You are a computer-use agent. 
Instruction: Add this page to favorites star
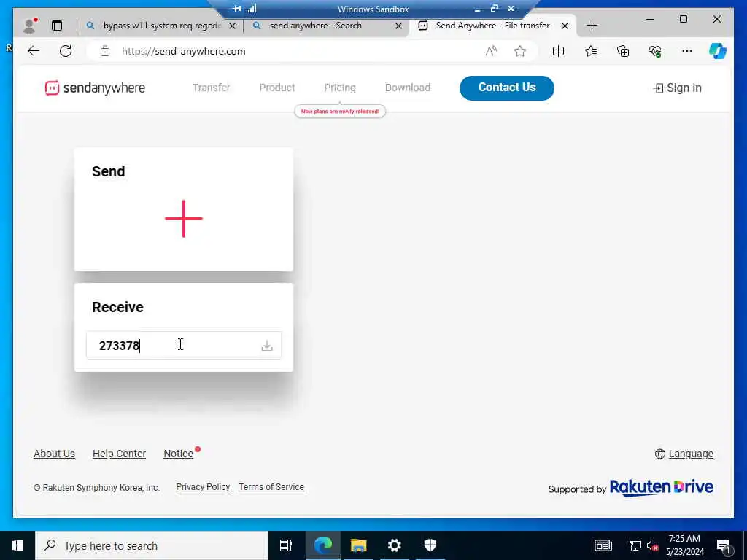pos(520,51)
